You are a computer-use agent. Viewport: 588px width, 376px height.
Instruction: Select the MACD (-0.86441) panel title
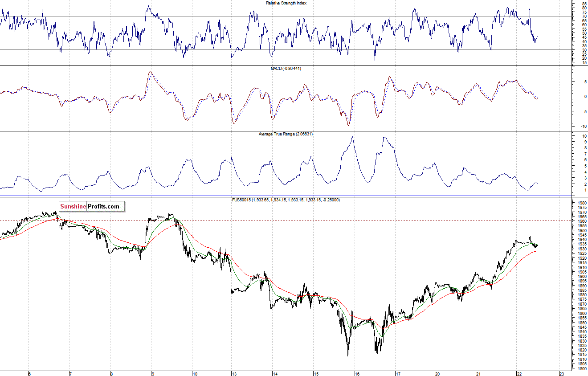click(286, 68)
